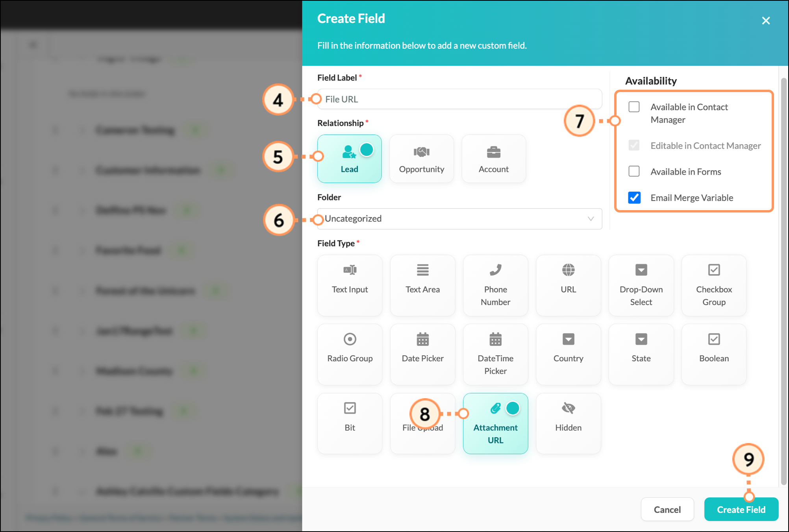The height and width of the screenshot is (532, 789).
Task: Close the Create Field panel
Action: (765, 20)
